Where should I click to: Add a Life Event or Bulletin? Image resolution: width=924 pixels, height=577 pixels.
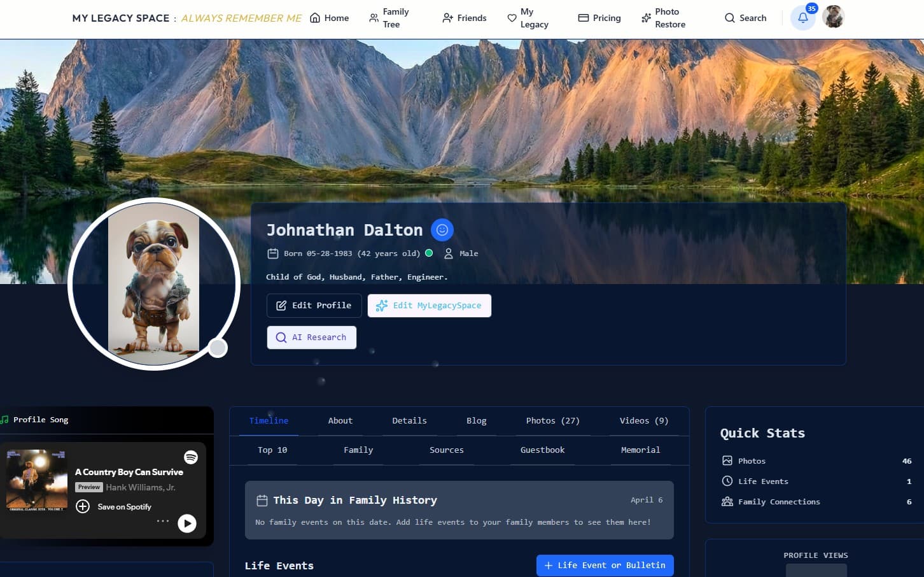(x=604, y=565)
